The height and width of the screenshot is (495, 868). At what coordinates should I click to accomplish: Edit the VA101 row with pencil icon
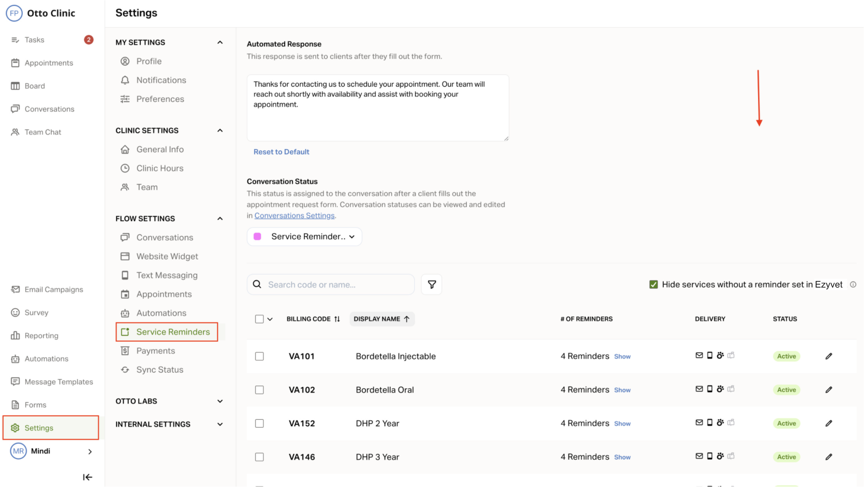[x=829, y=356]
